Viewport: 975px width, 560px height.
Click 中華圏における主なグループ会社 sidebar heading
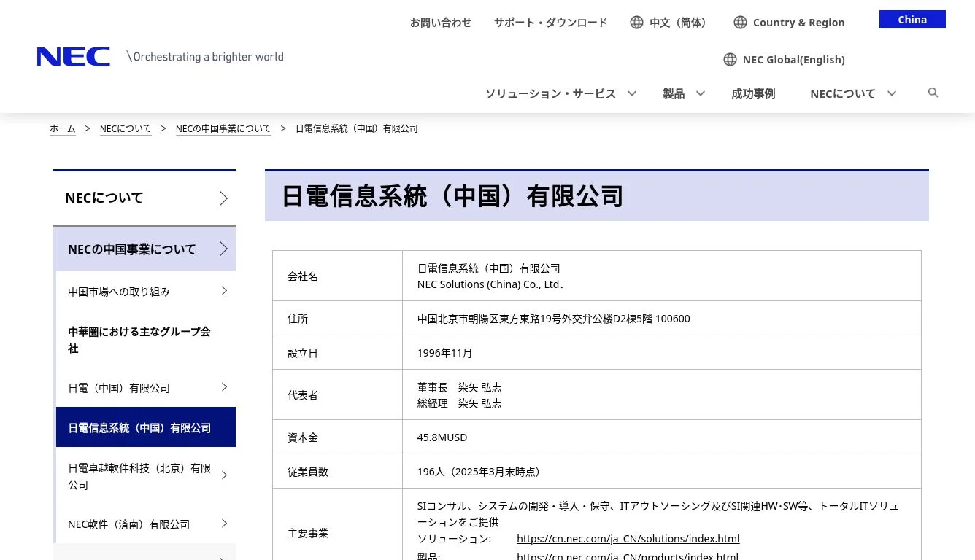(139, 340)
